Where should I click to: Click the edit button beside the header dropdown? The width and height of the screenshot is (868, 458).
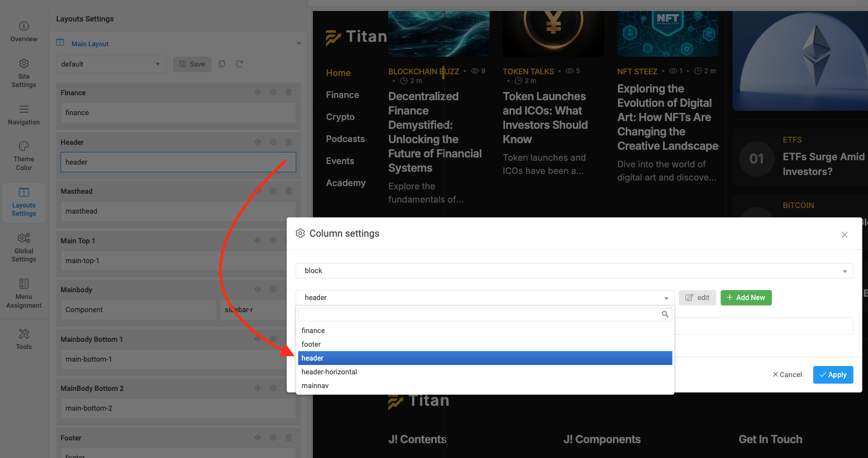(x=697, y=298)
